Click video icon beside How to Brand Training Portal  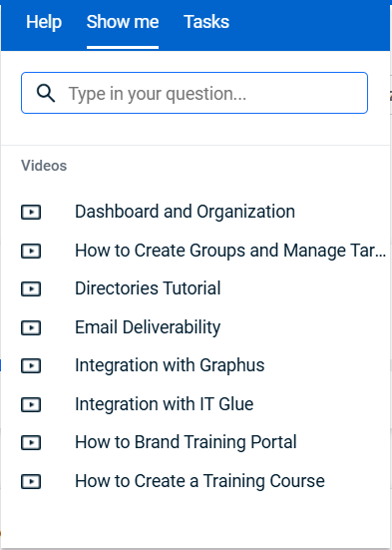click(31, 442)
